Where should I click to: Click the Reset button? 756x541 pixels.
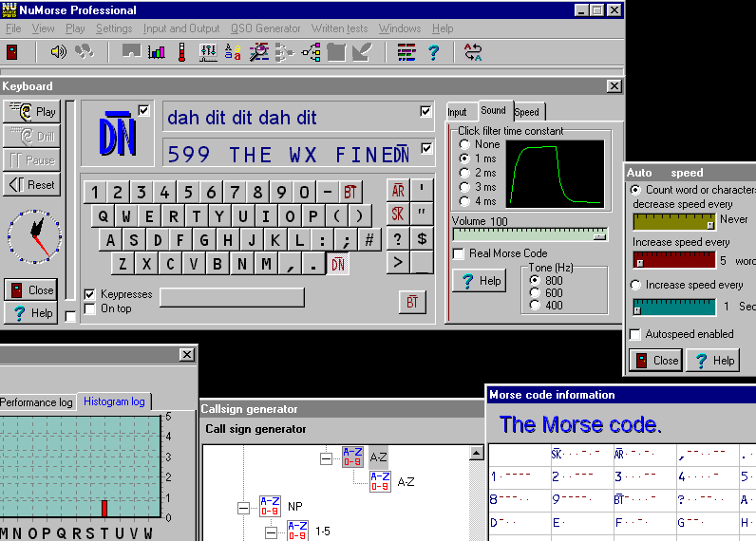[32, 184]
